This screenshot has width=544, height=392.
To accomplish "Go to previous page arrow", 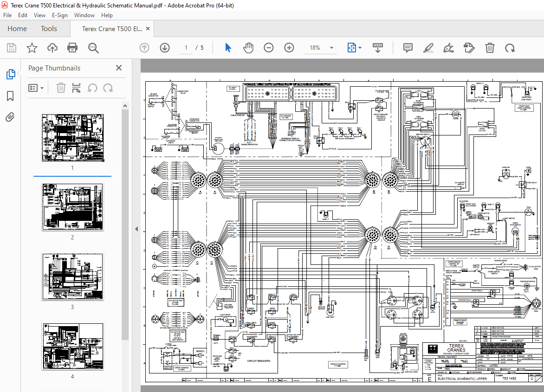I will point(144,48).
